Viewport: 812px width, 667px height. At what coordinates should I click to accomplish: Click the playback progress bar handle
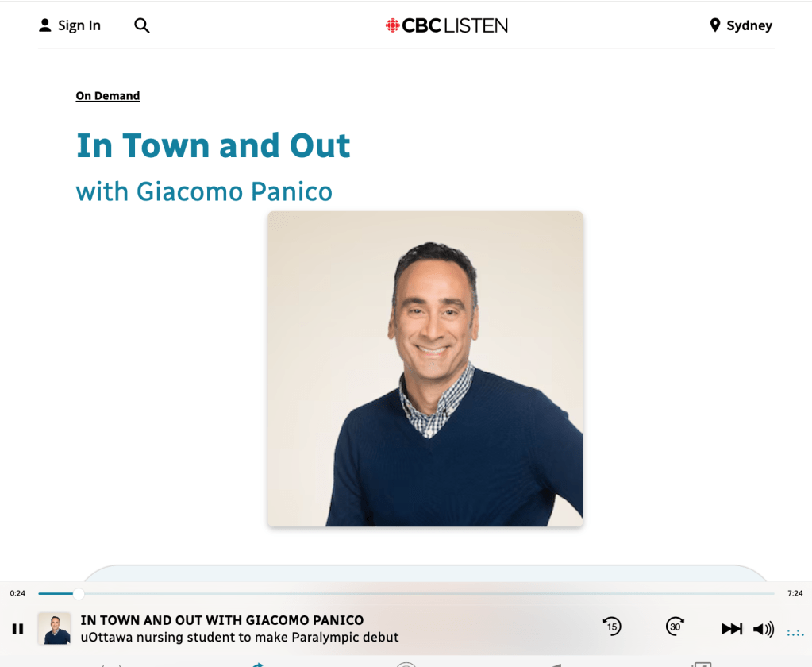[79, 593]
